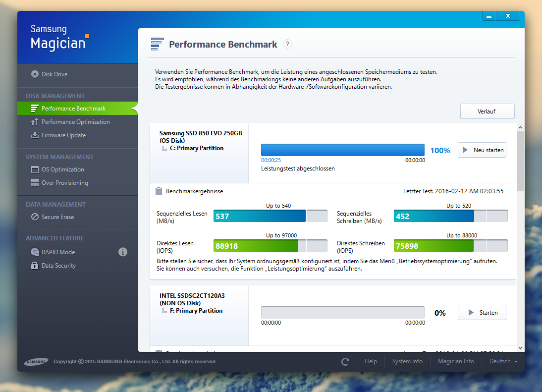The height and width of the screenshot is (392, 542).
Task: Go to OS Optimization
Action: 62,169
